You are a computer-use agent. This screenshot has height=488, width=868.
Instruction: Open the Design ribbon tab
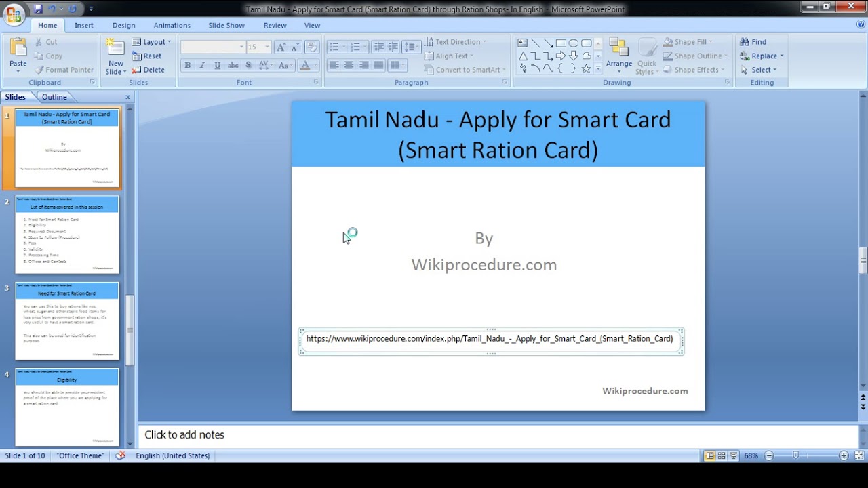click(x=123, y=25)
